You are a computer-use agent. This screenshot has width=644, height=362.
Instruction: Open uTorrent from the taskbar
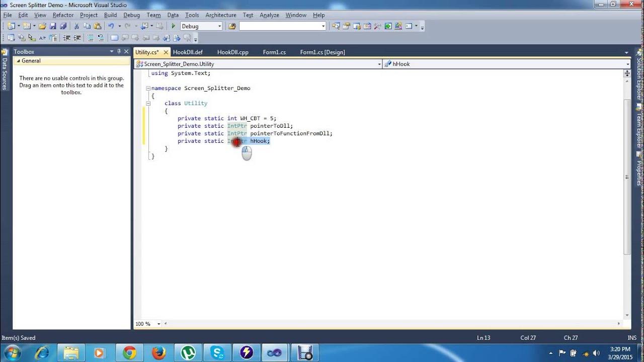[188, 352]
